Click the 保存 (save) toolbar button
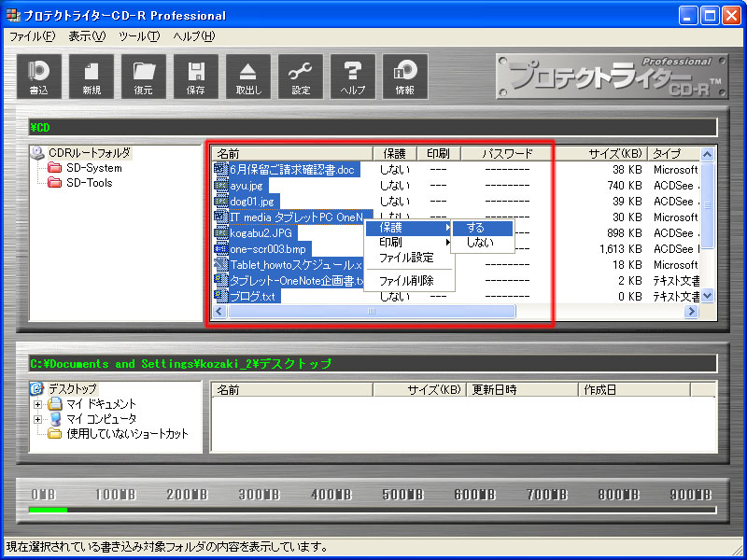747x560 pixels. click(x=196, y=77)
